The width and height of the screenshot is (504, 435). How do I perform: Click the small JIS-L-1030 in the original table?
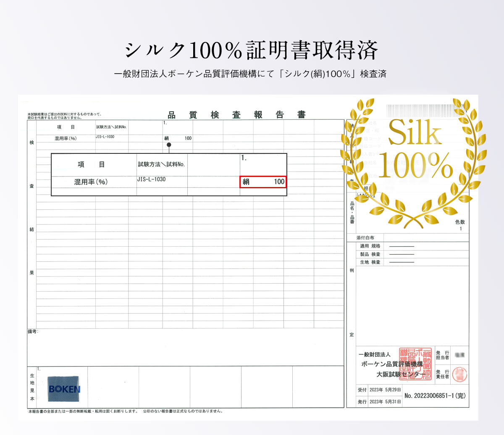click(105, 137)
